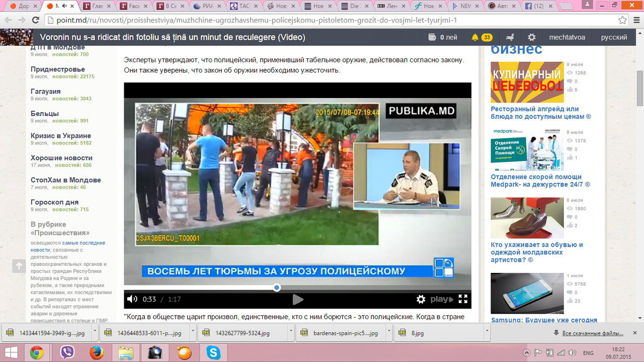Open the shoe care article thumbnail
Viewport: 644px width, 362px height.
click(527, 218)
